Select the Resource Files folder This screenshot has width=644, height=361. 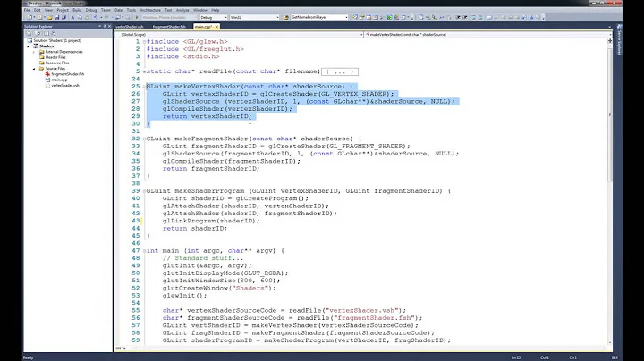pyautogui.click(x=55, y=63)
